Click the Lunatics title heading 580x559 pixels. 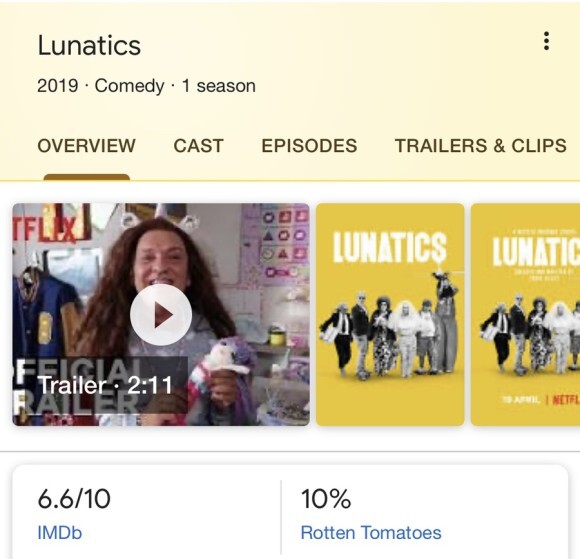click(x=89, y=46)
